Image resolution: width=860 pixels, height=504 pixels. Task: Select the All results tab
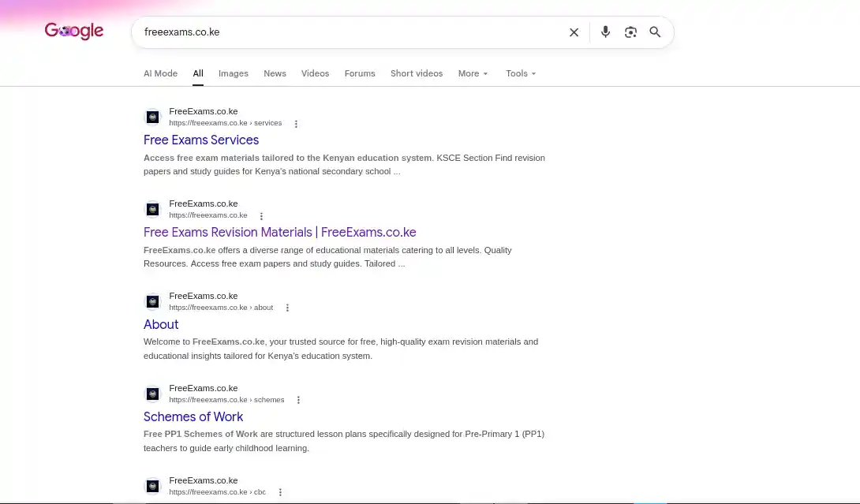(198, 73)
